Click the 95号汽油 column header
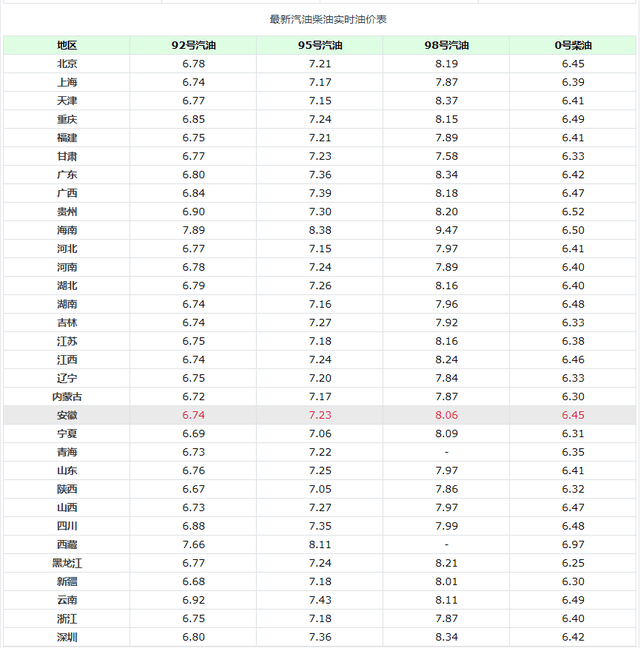The width and height of the screenshot is (640, 648). [320, 45]
